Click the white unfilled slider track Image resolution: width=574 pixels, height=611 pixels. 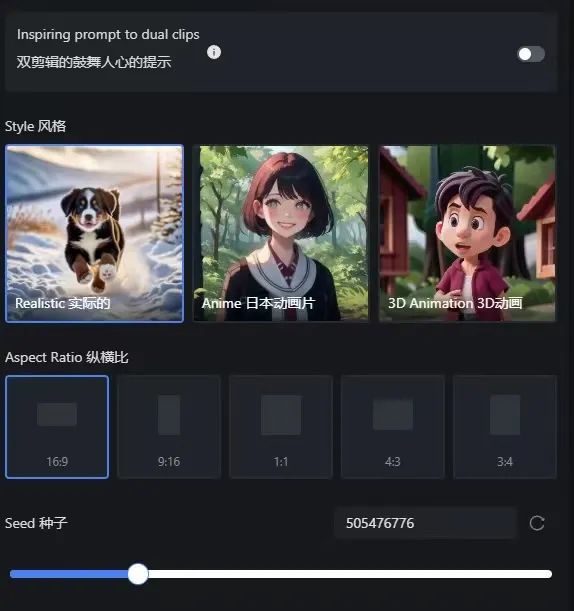coord(350,574)
